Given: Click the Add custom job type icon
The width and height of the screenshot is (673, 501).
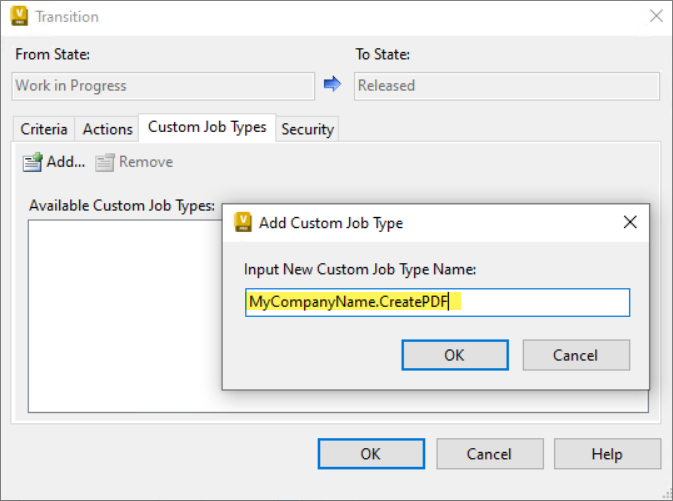Looking at the screenshot, I should tap(33, 162).
